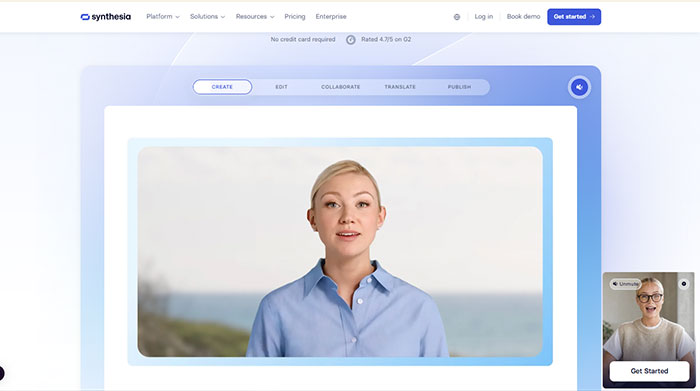Image resolution: width=700 pixels, height=391 pixels.
Task: Switch to the PUBLISH tab
Action: pyautogui.click(x=459, y=87)
